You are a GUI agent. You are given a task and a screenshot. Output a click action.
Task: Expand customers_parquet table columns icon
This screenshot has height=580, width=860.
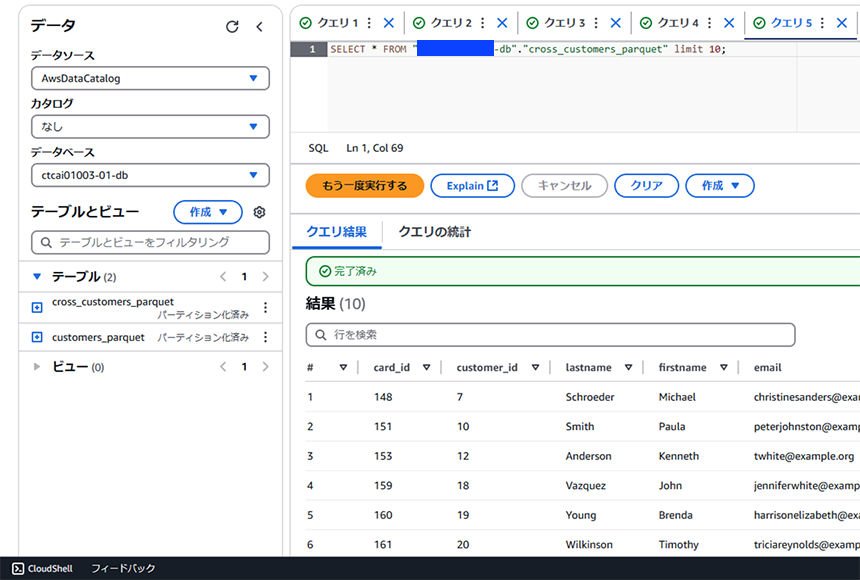click(x=37, y=337)
